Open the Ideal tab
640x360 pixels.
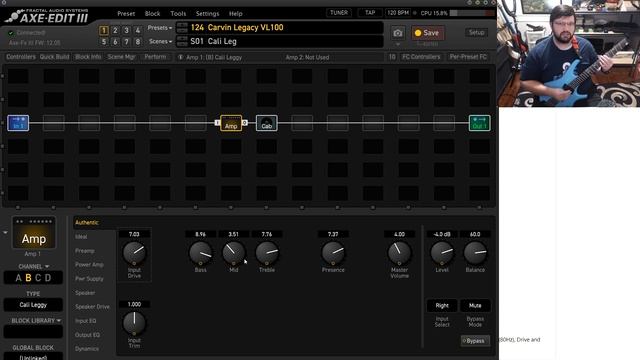click(x=81, y=237)
